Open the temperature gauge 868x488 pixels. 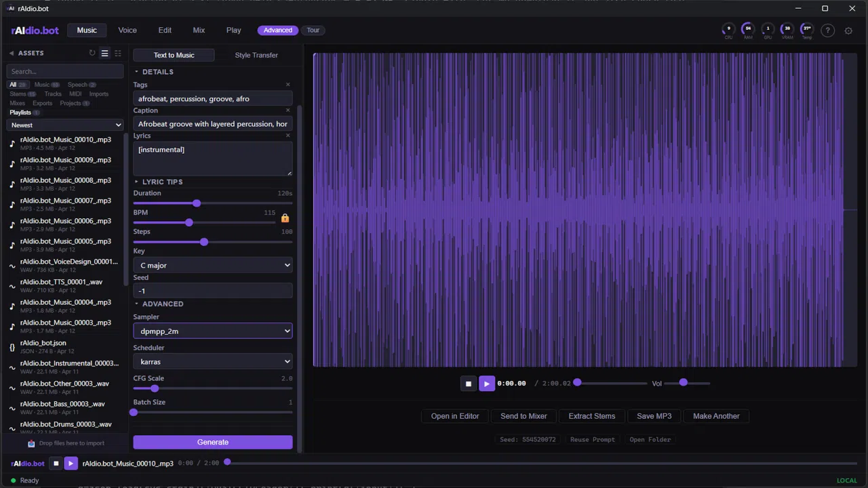click(807, 30)
